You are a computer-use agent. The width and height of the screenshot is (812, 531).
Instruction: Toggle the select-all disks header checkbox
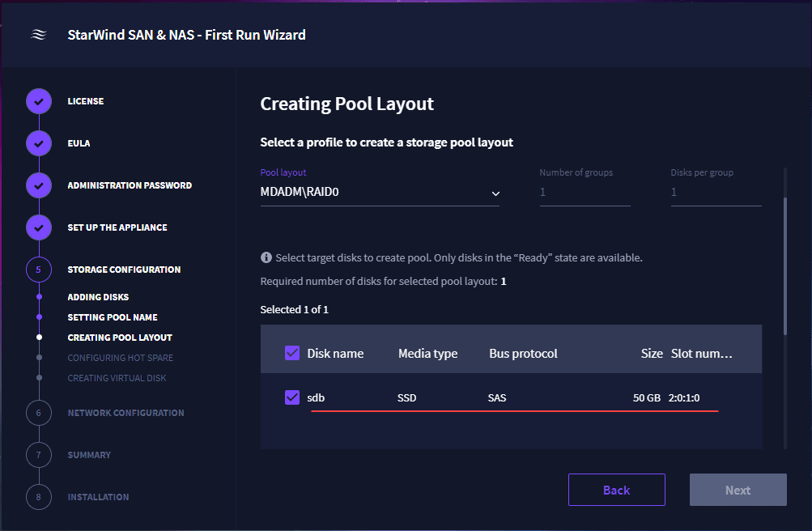click(x=292, y=353)
